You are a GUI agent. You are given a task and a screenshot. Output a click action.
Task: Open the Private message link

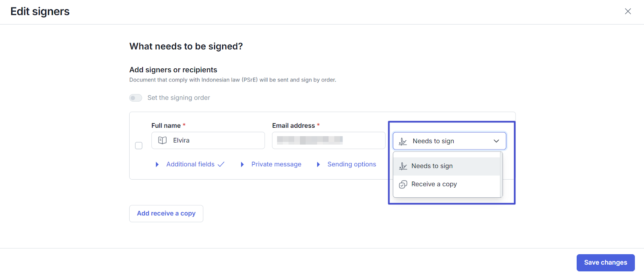pyautogui.click(x=276, y=164)
